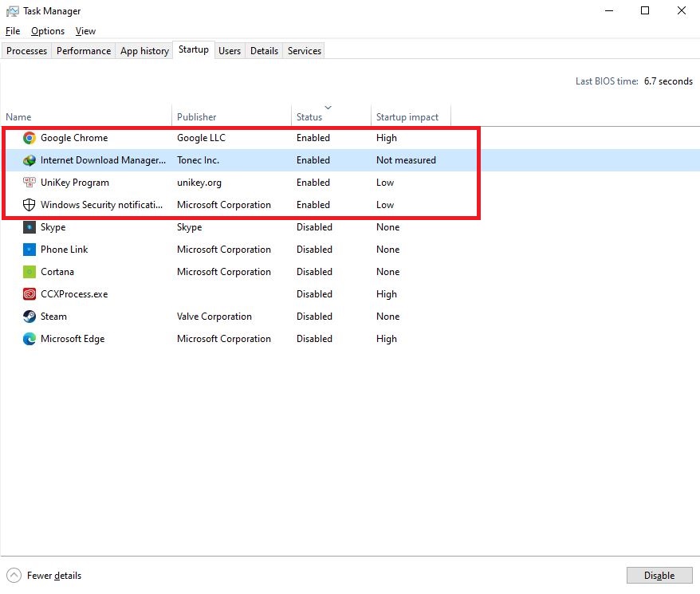Select the Phone Link row name
700x594 pixels.
(65, 250)
